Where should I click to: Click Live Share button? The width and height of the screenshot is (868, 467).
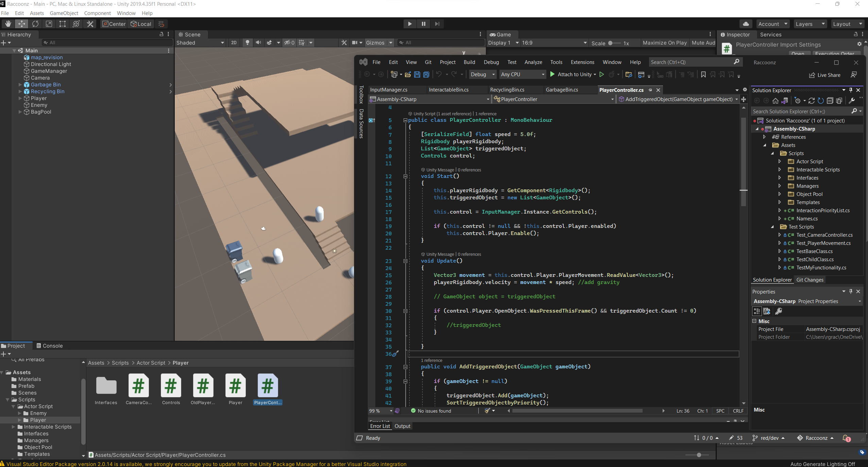pos(824,75)
